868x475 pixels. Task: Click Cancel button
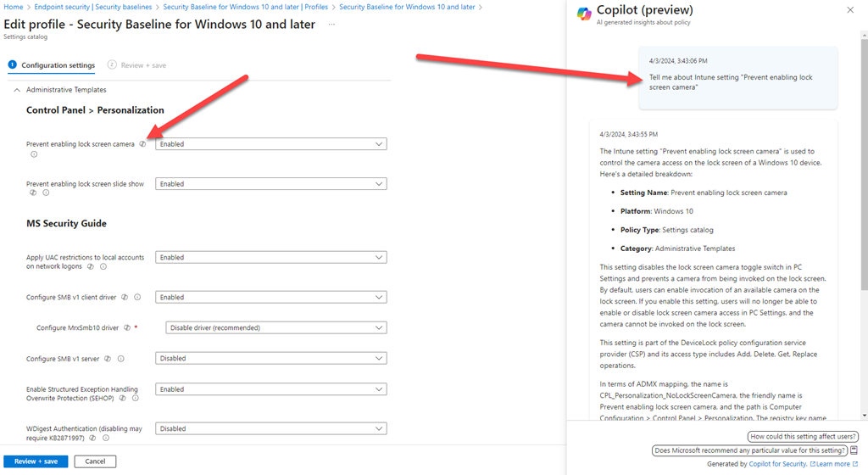coord(95,461)
